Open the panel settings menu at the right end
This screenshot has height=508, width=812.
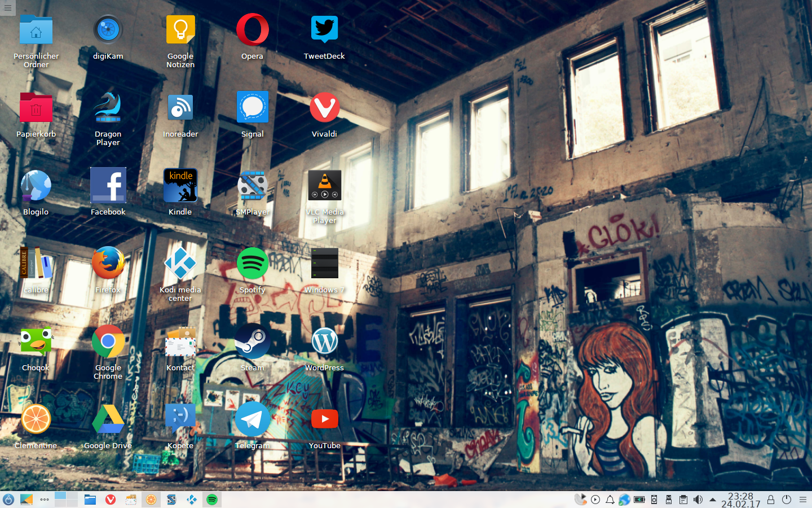point(803,500)
